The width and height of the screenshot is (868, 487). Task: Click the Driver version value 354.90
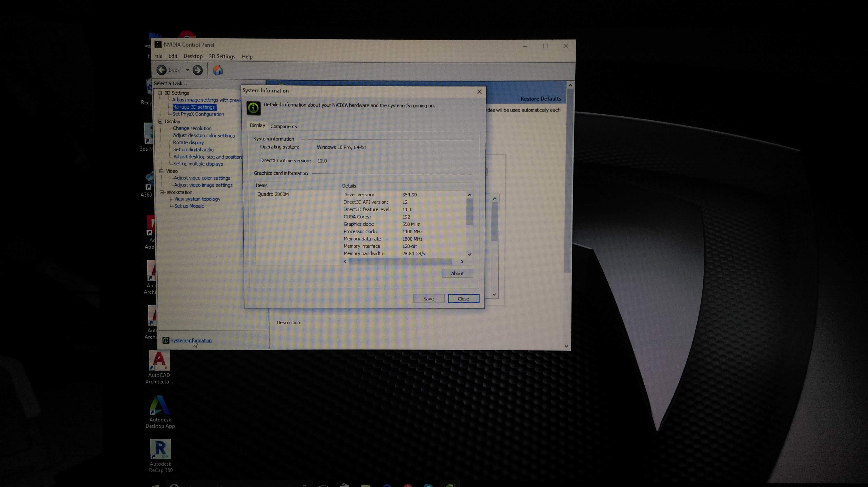pyautogui.click(x=409, y=195)
